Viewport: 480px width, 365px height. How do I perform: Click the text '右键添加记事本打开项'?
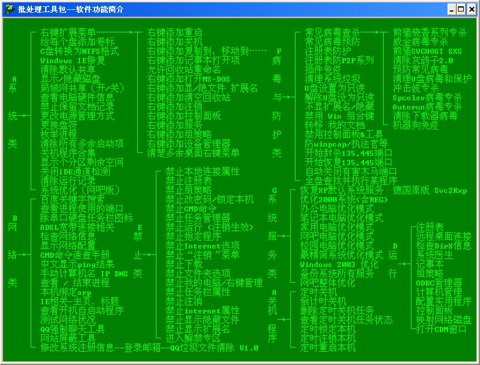[x=193, y=61]
